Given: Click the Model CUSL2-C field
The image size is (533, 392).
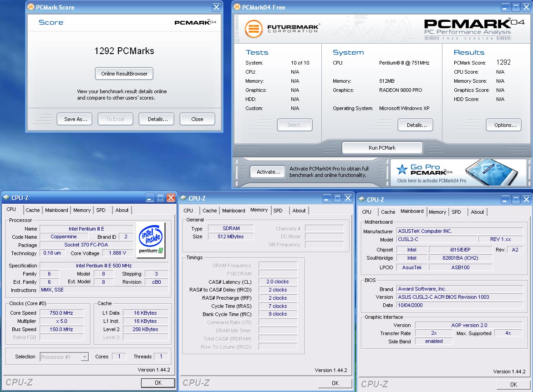Looking at the screenshot, I should pyautogui.click(x=437, y=239).
